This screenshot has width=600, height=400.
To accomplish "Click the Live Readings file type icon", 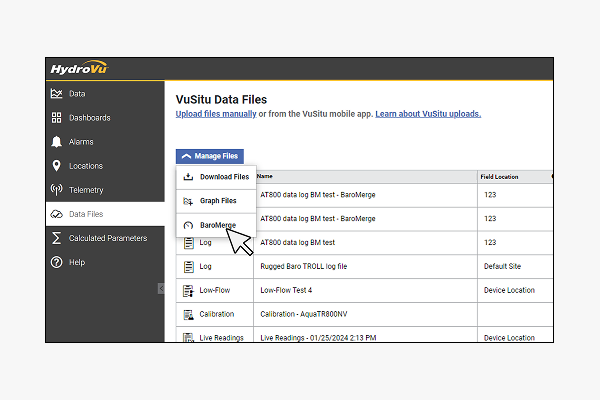I will [188, 337].
